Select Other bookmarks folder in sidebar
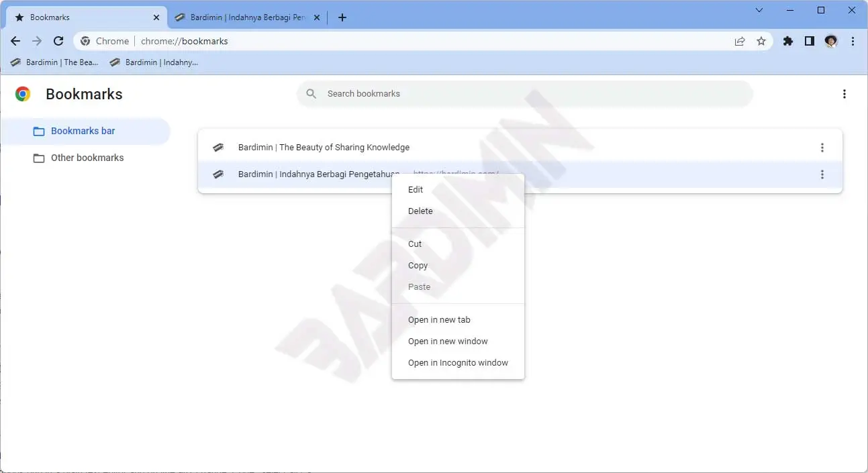 87,158
